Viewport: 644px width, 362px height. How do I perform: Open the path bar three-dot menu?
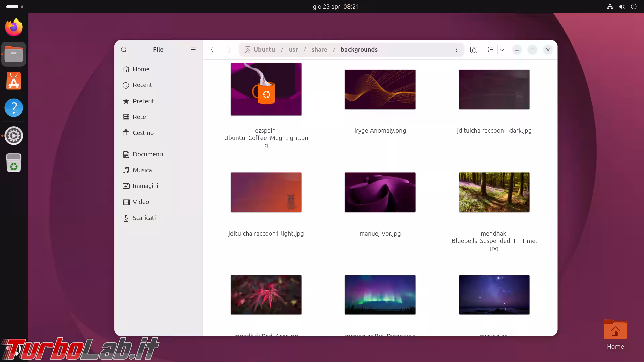pyautogui.click(x=457, y=50)
